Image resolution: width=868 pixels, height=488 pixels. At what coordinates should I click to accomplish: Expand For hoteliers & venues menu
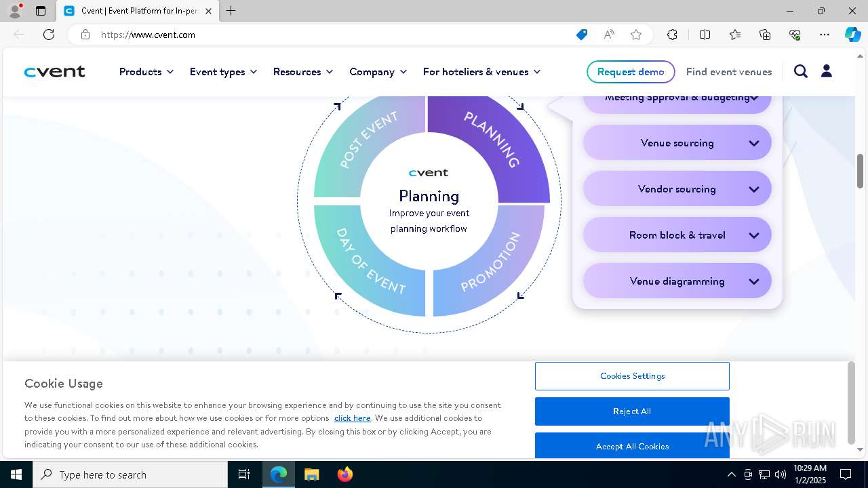[482, 72]
